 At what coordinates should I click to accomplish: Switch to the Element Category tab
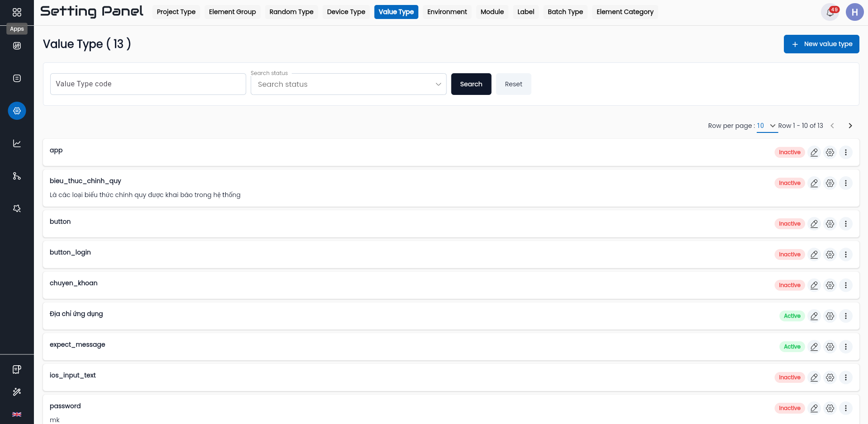point(625,12)
